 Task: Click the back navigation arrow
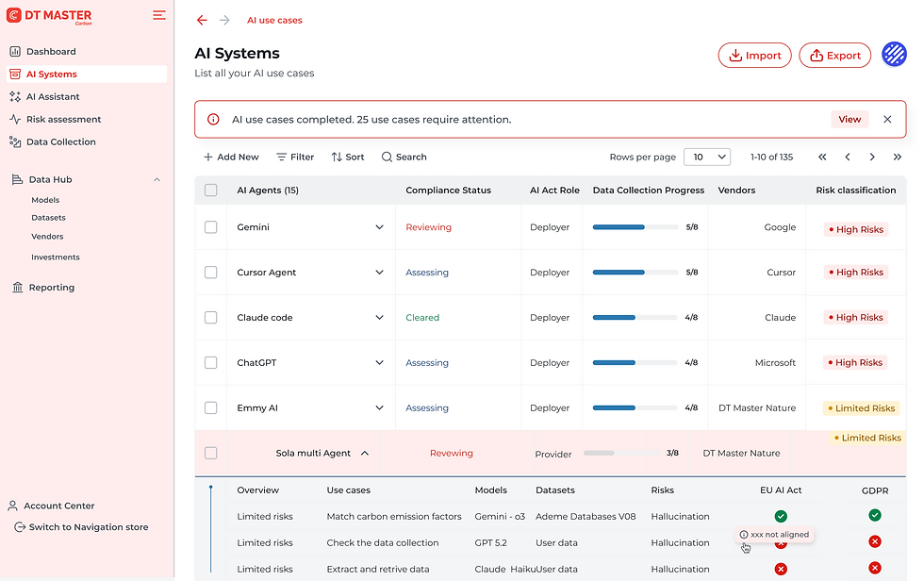click(x=201, y=20)
